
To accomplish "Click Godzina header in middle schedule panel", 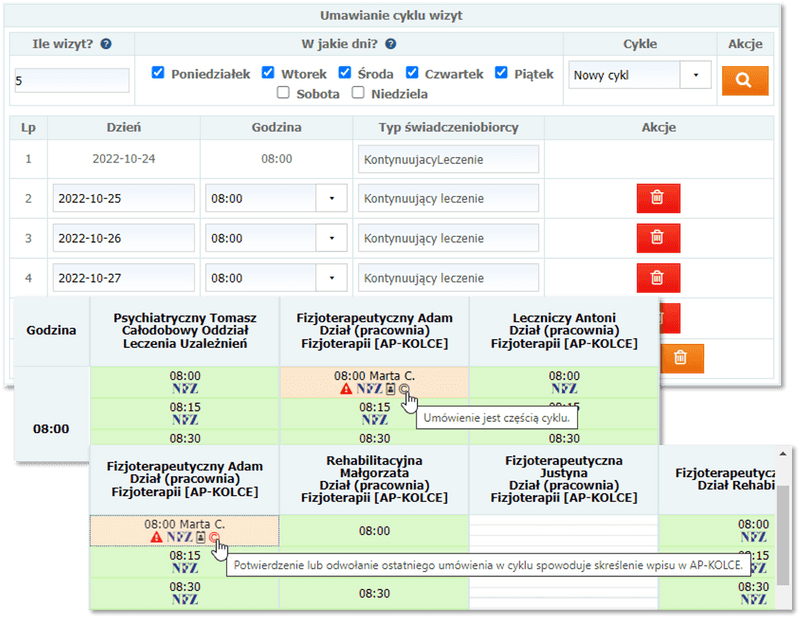I will (x=51, y=330).
